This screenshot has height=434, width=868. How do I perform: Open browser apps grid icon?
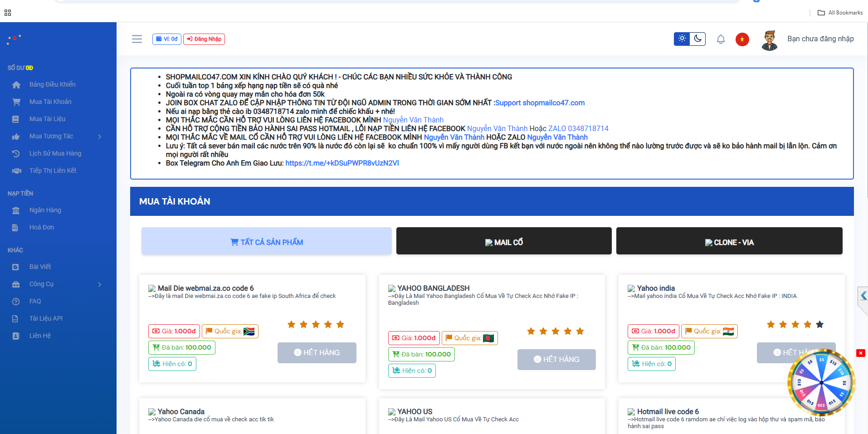coord(8,13)
